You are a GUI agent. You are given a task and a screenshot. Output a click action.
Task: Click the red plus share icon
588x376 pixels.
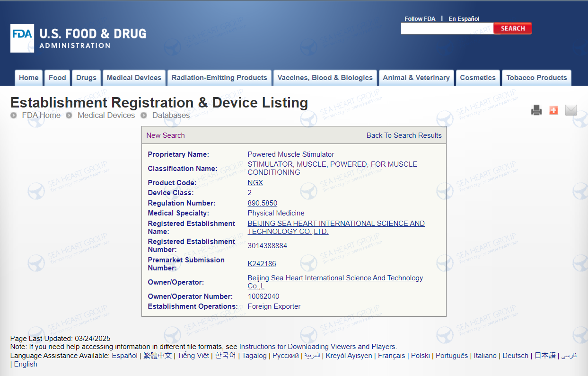pos(553,110)
